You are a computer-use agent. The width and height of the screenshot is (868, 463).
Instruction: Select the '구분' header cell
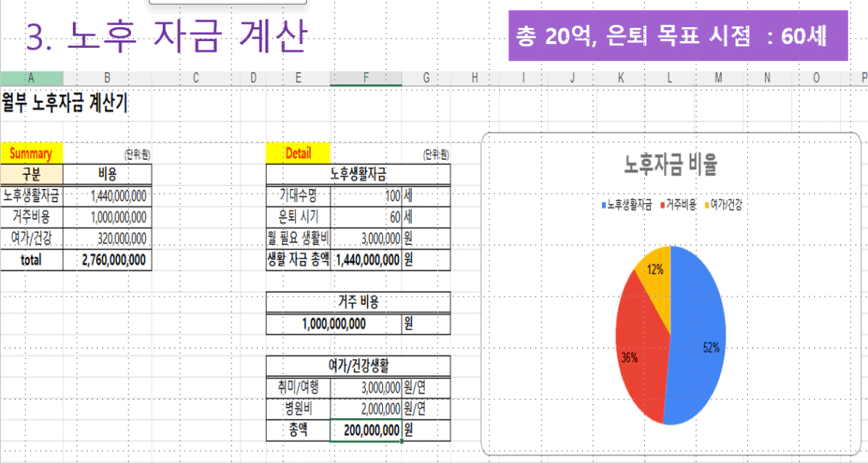32,175
